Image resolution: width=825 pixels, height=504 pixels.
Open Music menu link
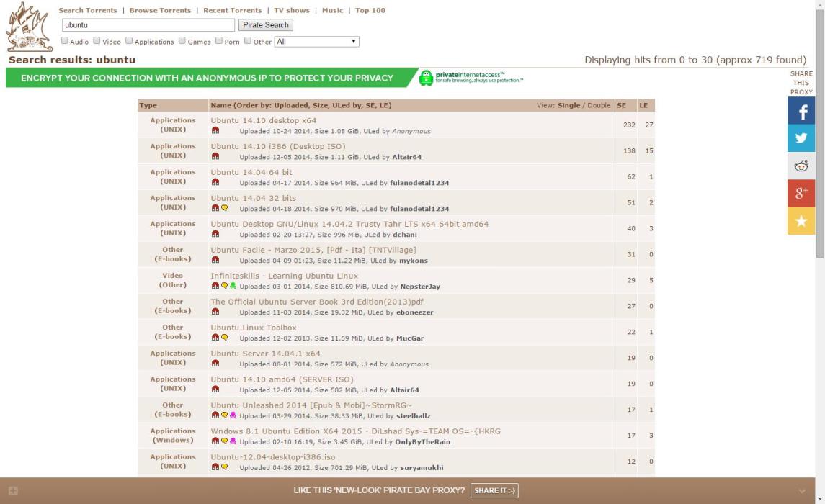333,11
